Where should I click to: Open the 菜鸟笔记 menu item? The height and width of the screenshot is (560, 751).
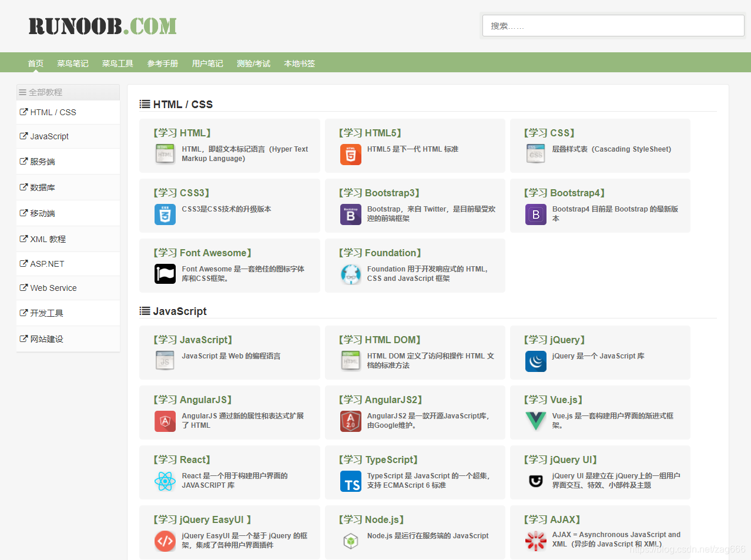click(73, 63)
